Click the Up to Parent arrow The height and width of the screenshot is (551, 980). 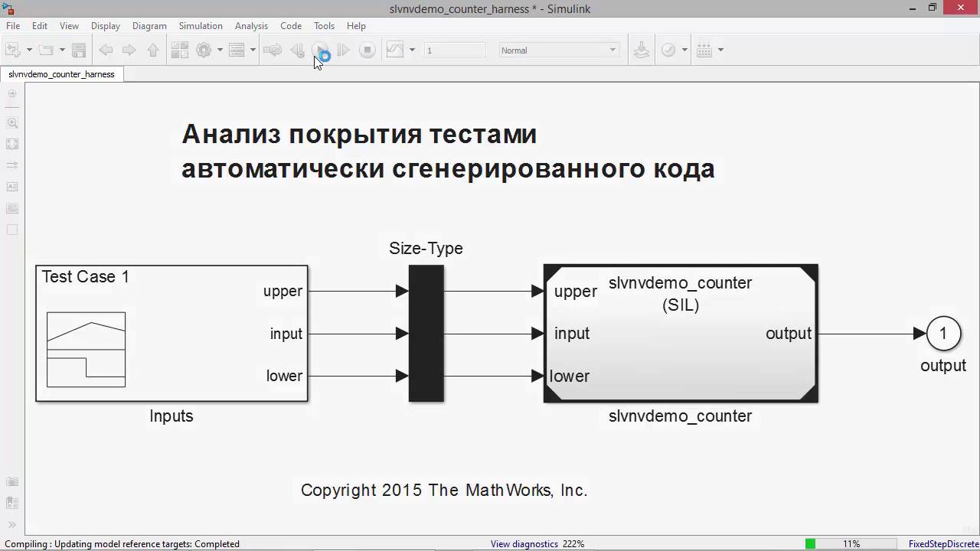tap(153, 51)
